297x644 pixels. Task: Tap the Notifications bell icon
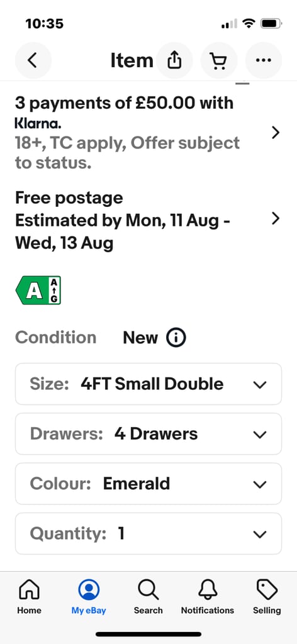[208, 590]
